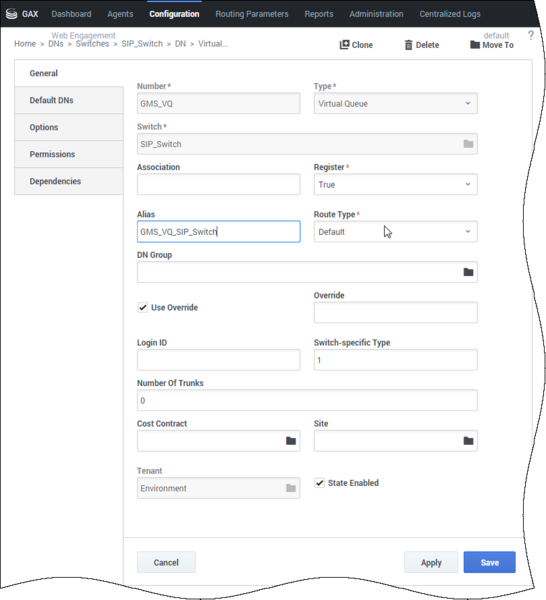Browse Site folder icon
The image size is (546, 600).
coord(468,441)
